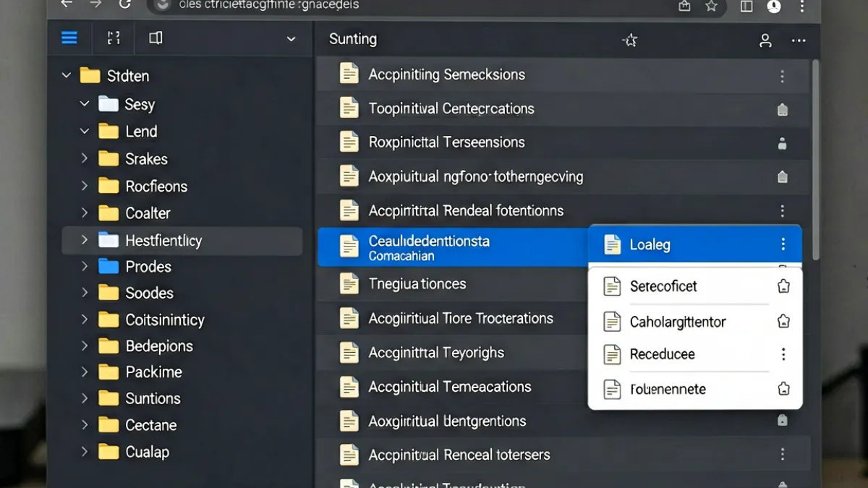
Task: Bookmark the page with the browser star icon
Action: coord(711,6)
